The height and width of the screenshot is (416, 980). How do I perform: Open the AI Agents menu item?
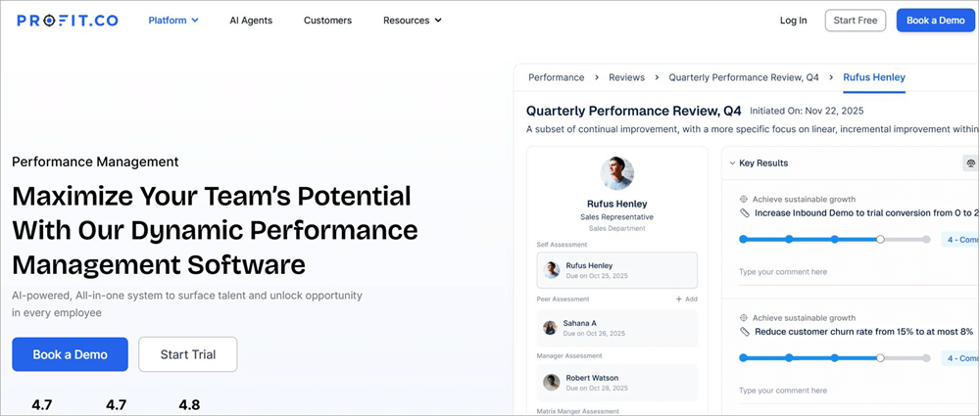click(x=251, y=20)
